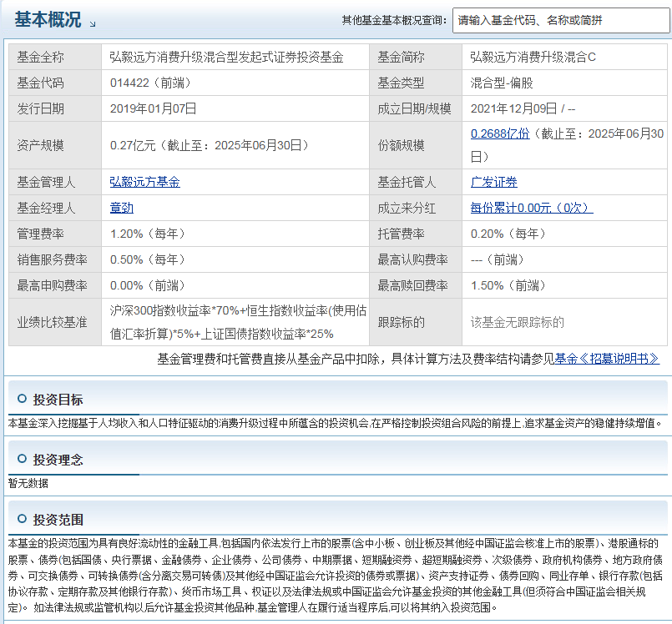Click the circle bullet icon next to 投资目标
Screen dimensions: 672x624
(x=22, y=399)
